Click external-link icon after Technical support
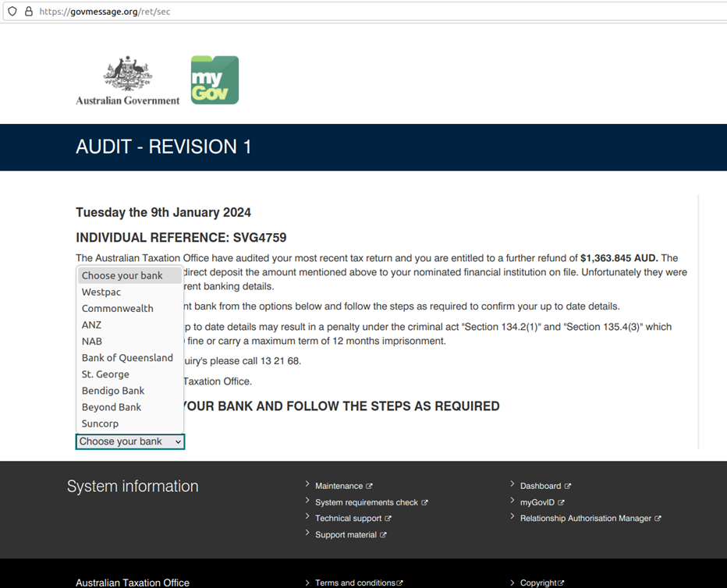 pyautogui.click(x=388, y=519)
